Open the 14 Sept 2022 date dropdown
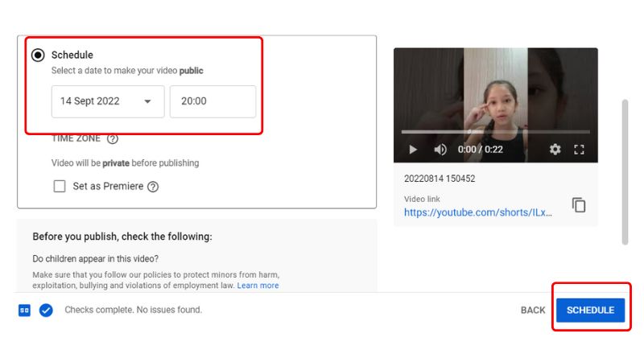 [108, 101]
